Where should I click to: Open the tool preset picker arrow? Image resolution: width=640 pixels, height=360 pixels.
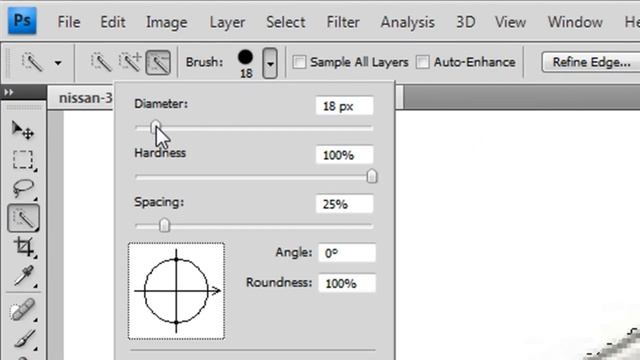(x=58, y=63)
